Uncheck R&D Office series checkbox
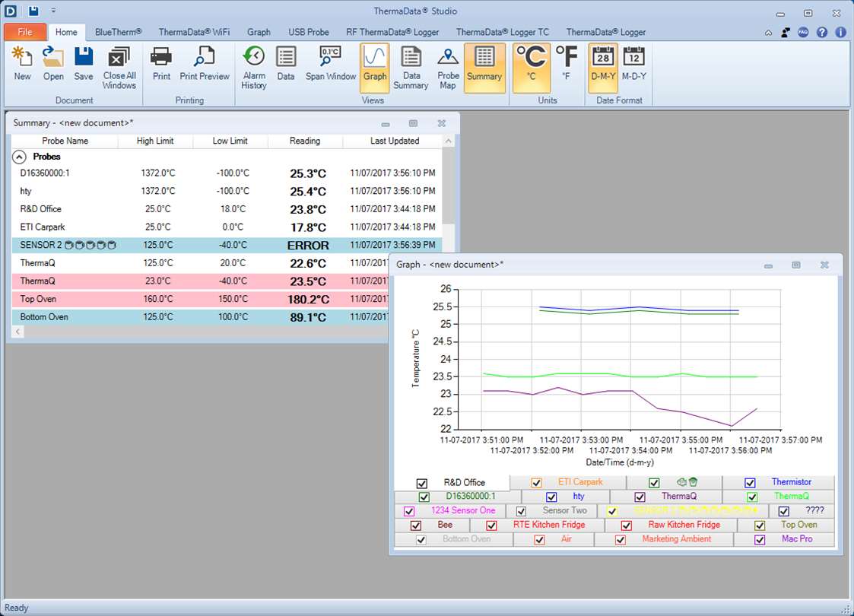 coord(421,483)
